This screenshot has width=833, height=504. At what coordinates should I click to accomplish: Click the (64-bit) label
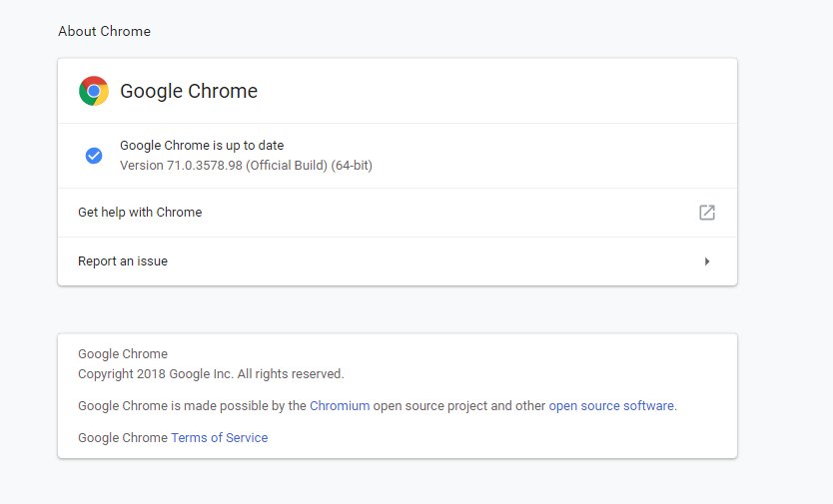[x=352, y=165]
